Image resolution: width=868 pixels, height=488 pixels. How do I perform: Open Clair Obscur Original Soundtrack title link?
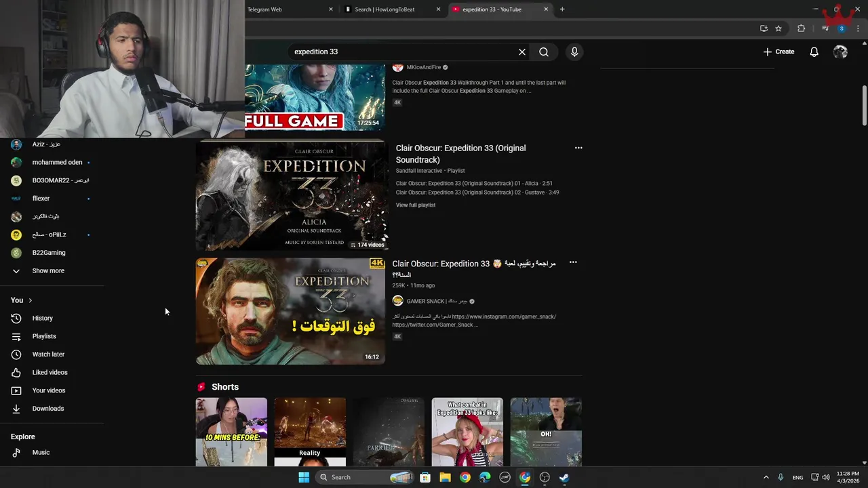click(x=460, y=154)
